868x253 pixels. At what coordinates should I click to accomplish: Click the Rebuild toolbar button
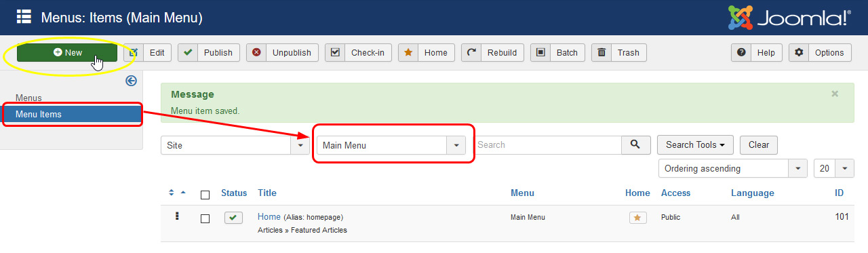(x=492, y=52)
